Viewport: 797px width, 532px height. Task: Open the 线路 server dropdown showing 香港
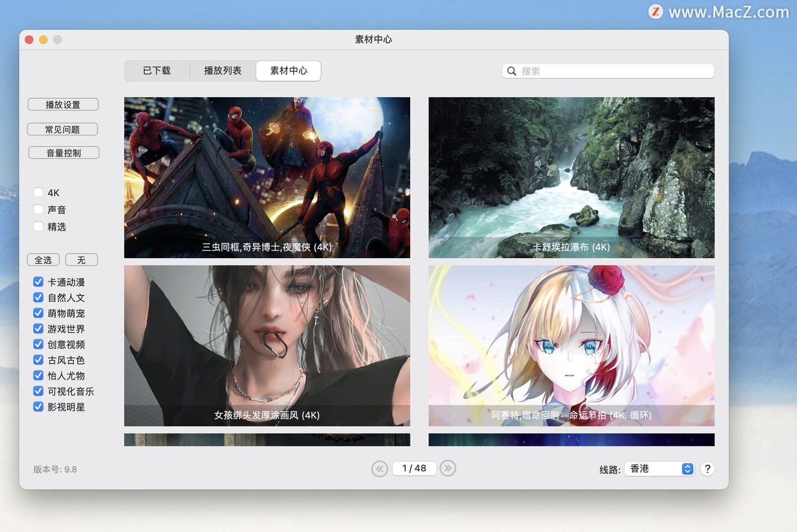click(x=659, y=469)
